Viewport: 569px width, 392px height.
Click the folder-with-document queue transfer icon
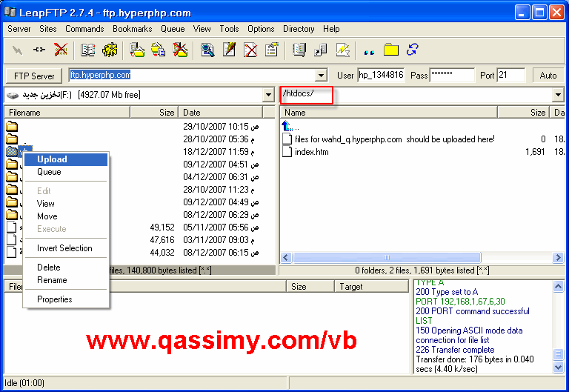coord(159,50)
